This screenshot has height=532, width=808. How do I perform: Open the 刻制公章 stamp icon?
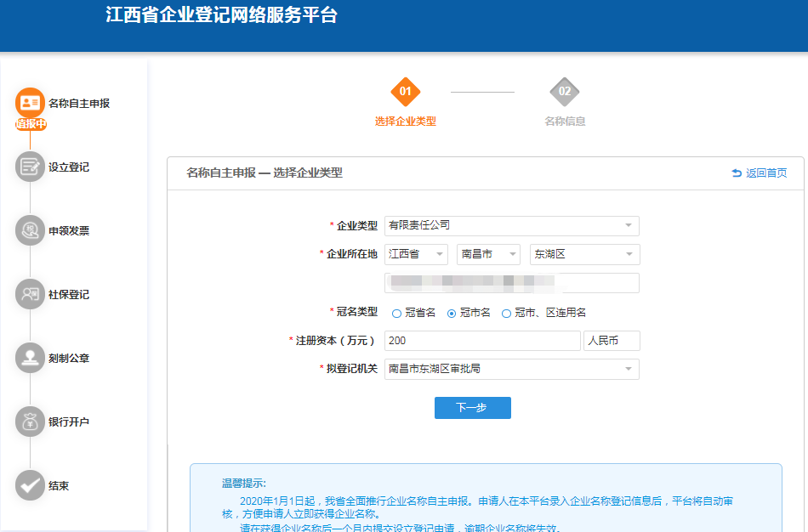(x=30, y=358)
